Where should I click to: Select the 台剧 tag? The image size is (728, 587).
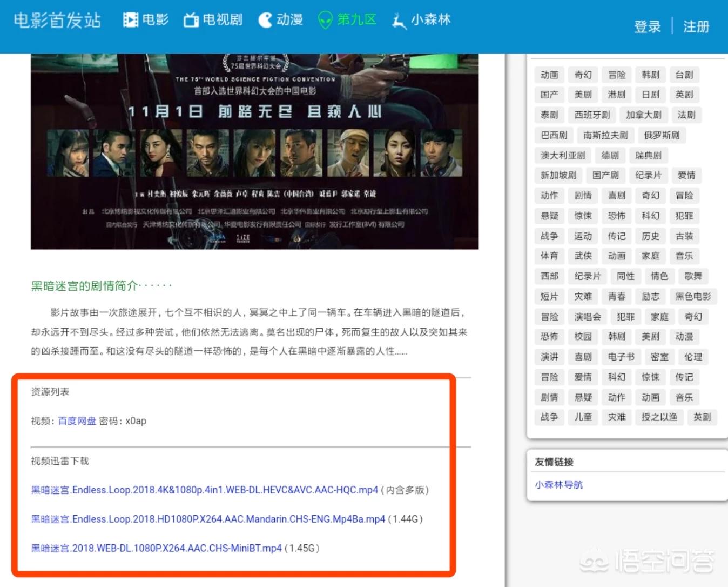pos(684,75)
